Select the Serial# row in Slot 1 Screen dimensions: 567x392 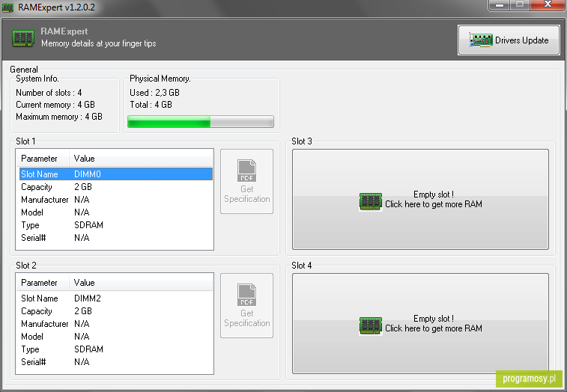coord(115,238)
